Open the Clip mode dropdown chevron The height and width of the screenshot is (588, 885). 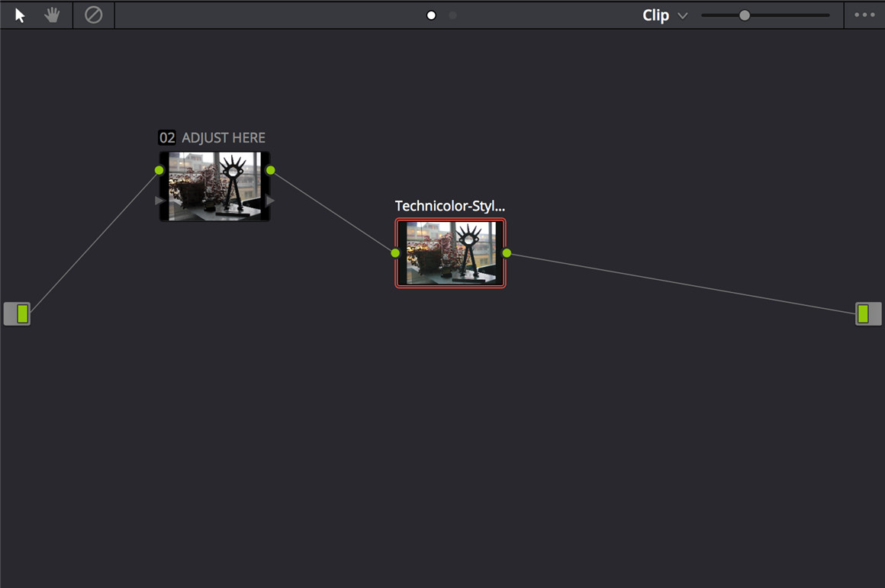coord(682,16)
